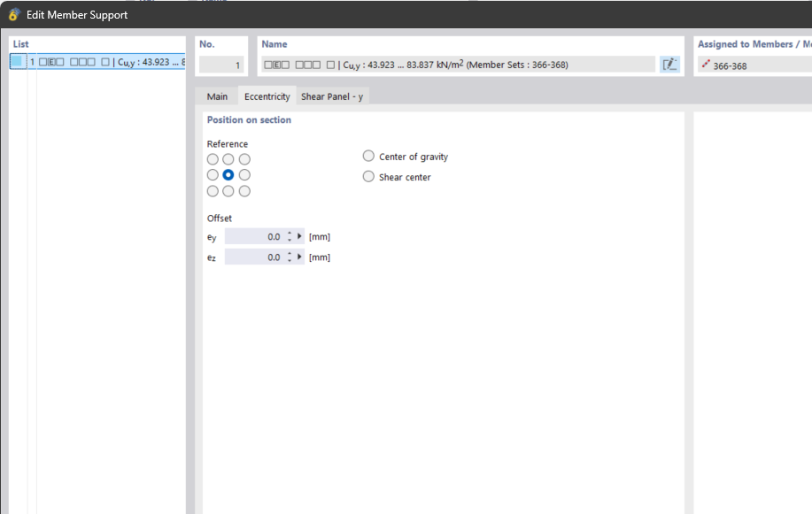Open the ey offset arrow menu
812x514 pixels.
tap(300, 236)
